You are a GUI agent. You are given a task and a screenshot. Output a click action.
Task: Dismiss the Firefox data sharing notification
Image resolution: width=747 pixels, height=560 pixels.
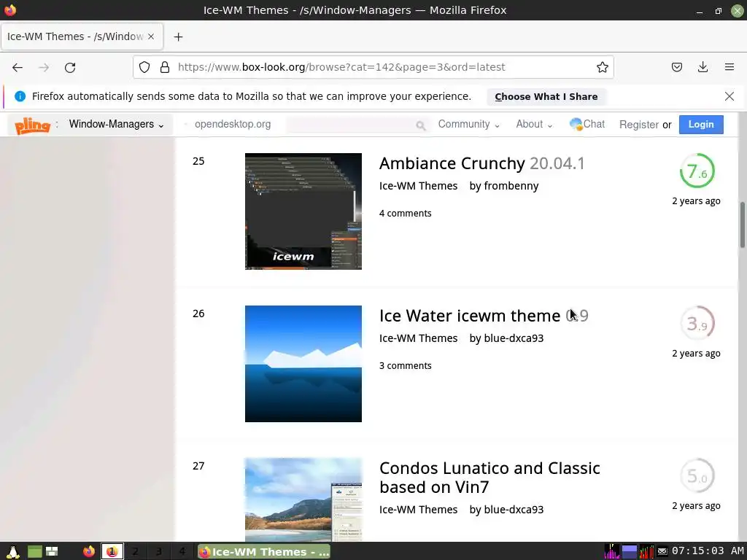729,96
